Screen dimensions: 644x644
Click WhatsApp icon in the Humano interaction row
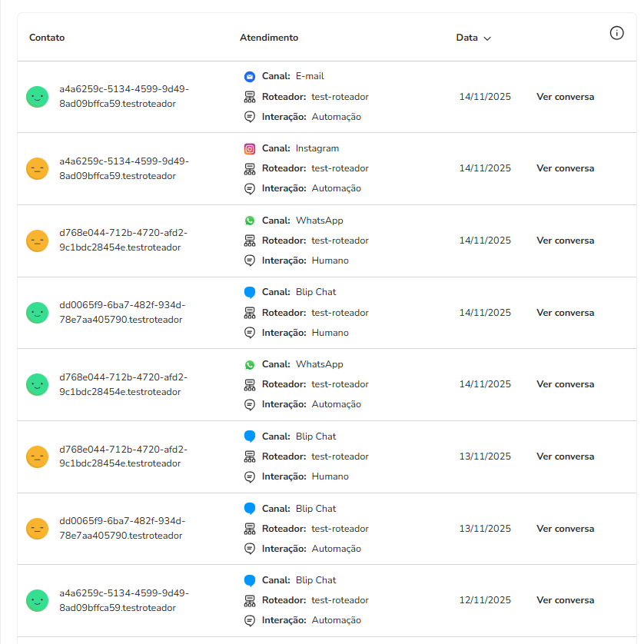click(x=250, y=221)
